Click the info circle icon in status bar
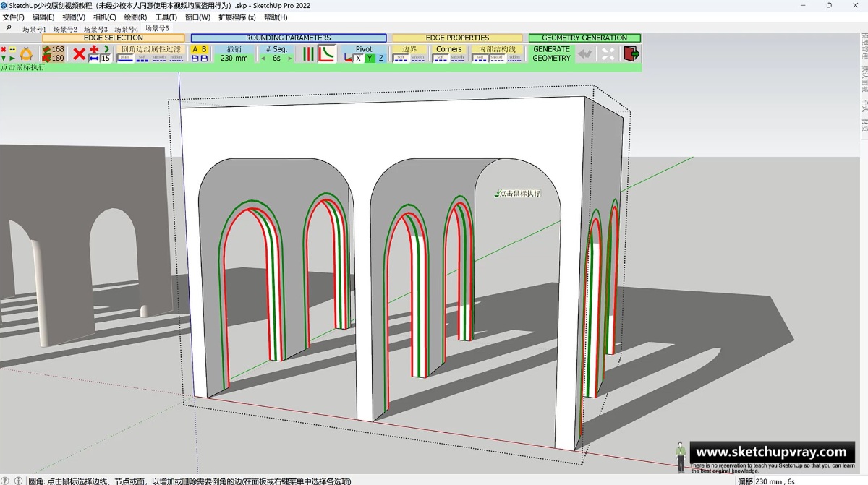Screen dimensions: 868x485 pos(18,480)
